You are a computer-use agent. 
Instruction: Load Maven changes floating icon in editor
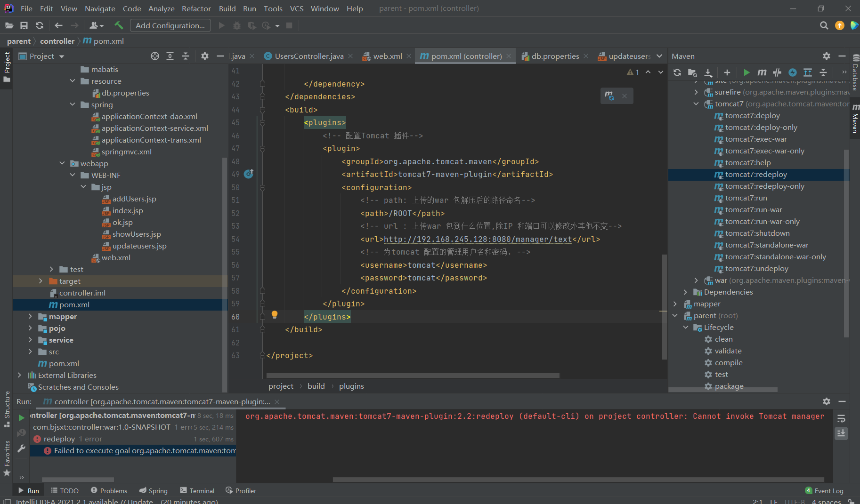pos(609,96)
